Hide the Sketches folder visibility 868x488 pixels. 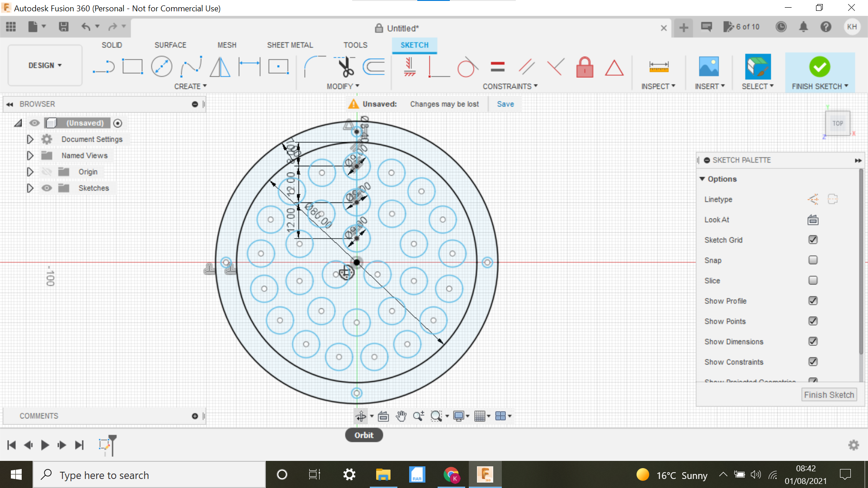[47, 188]
